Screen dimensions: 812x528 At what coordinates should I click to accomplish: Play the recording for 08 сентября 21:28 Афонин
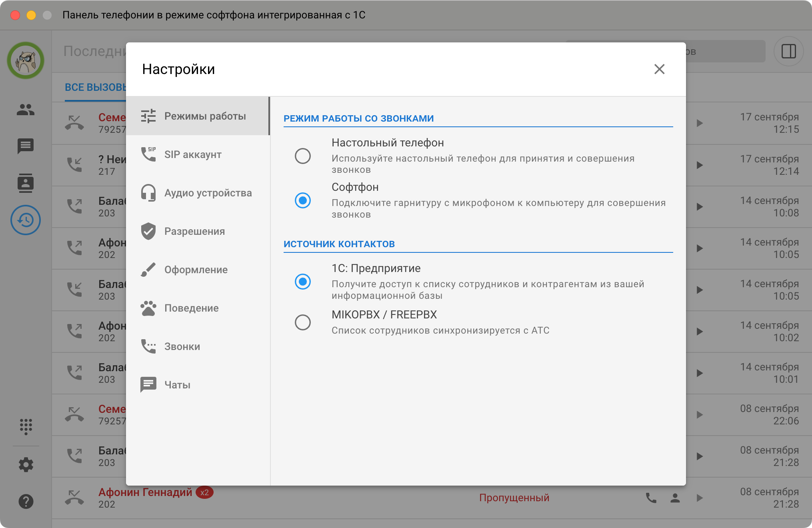(x=700, y=498)
